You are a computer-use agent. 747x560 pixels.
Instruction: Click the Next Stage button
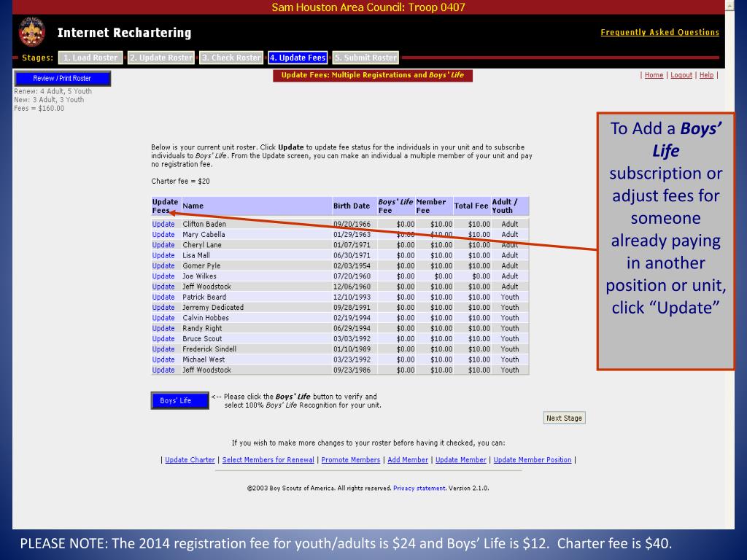[x=564, y=418]
